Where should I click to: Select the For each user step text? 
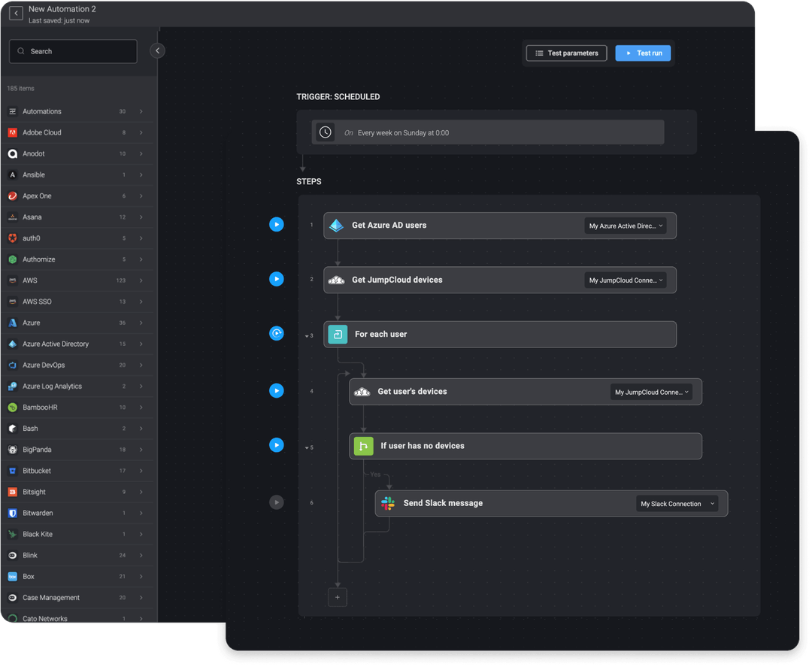pos(380,335)
